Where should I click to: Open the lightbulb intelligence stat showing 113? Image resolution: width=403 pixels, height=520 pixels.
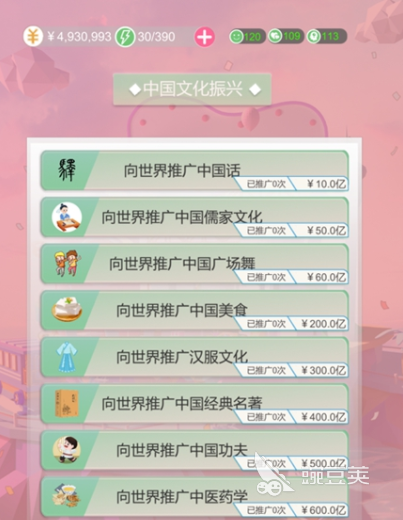coord(326,36)
